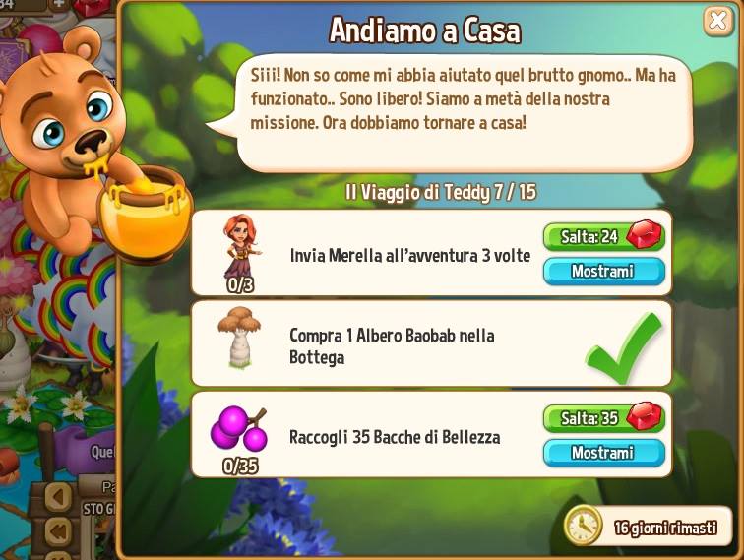
Task: Click the Teddy speech bubble text
Action: [463, 98]
